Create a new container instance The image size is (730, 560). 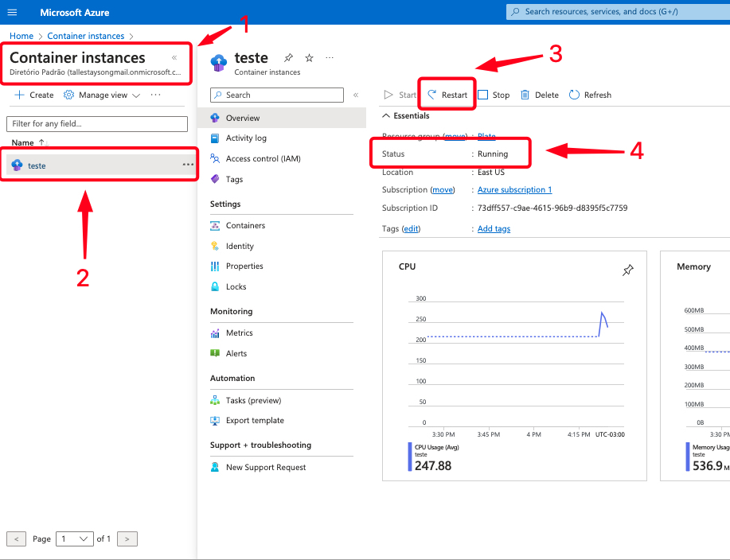34,95
